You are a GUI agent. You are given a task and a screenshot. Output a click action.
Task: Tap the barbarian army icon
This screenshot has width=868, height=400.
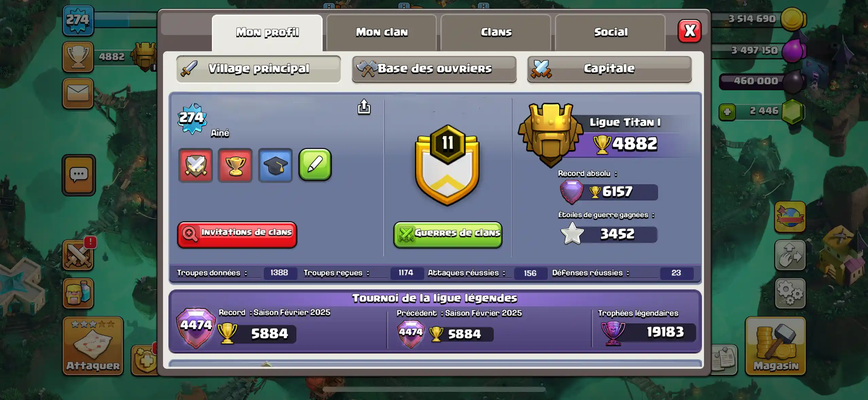[78, 293]
